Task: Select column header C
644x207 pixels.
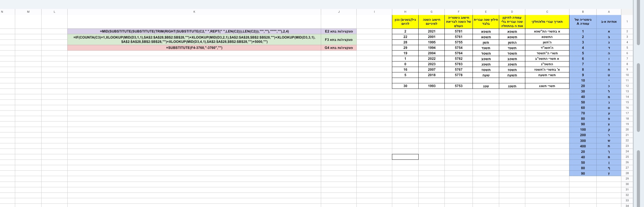Action: click(x=547, y=12)
